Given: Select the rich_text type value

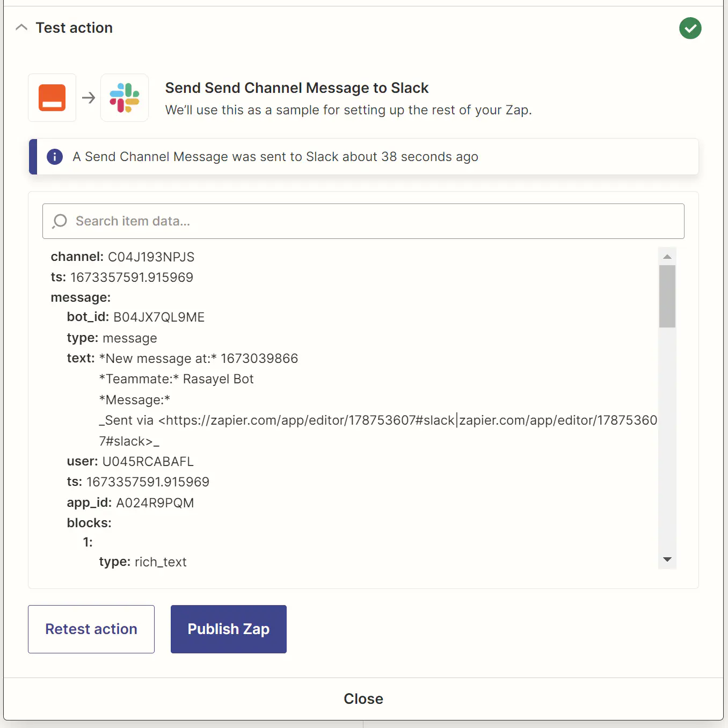Looking at the screenshot, I should tap(160, 562).
